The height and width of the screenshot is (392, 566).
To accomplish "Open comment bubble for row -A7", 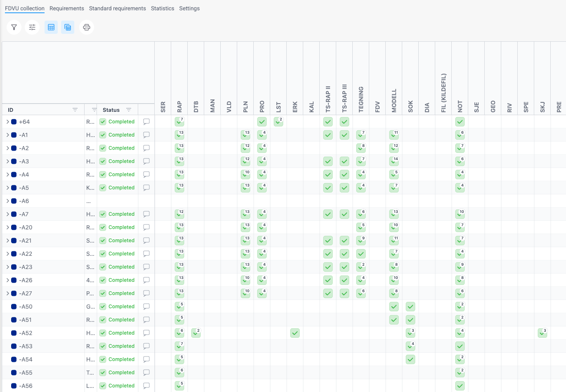I will click(x=146, y=214).
